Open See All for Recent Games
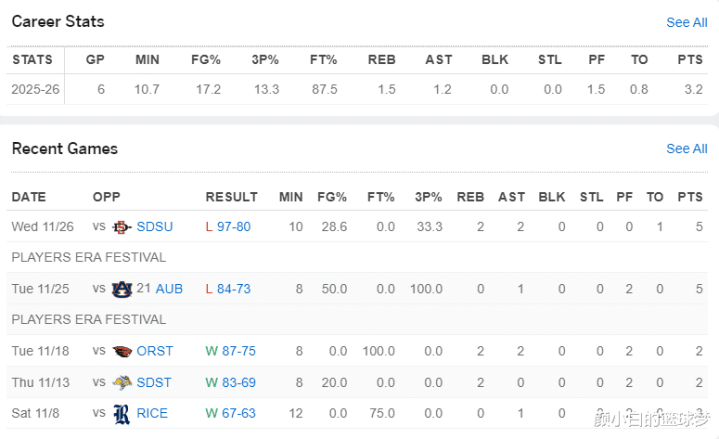The image size is (719, 439). (x=686, y=149)
